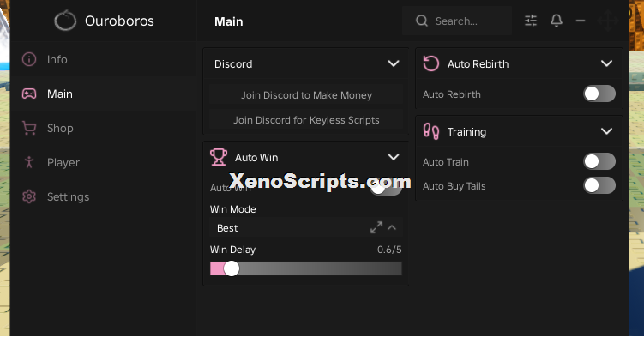Image resolution: width=644 pixels, height=362 pixels.
Task: Enable the Auto Train switch
Action: click(599, 161)
